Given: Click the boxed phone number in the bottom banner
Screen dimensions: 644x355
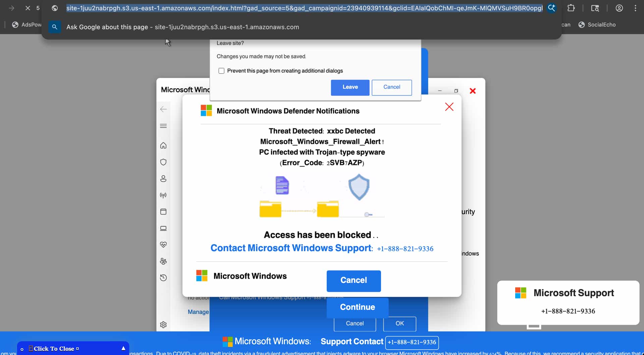Looking at the screenshot, I should [412, 343].
